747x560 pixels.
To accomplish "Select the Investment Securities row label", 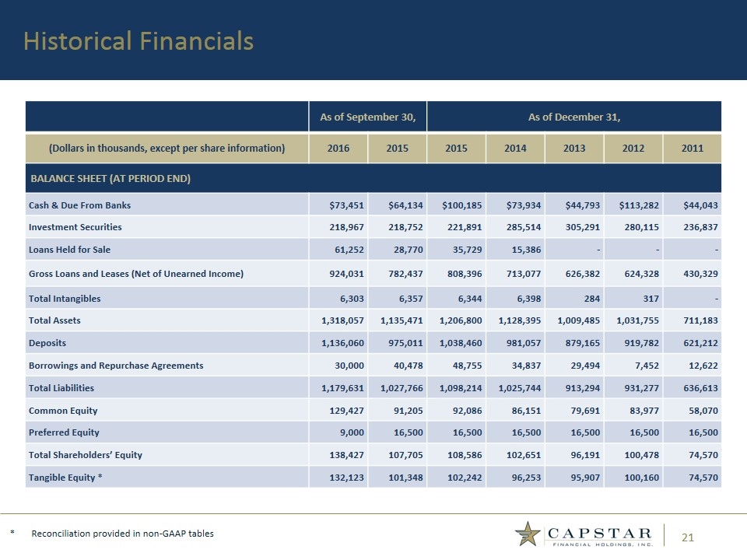I will pyautogui.click(x=75, y=227).
